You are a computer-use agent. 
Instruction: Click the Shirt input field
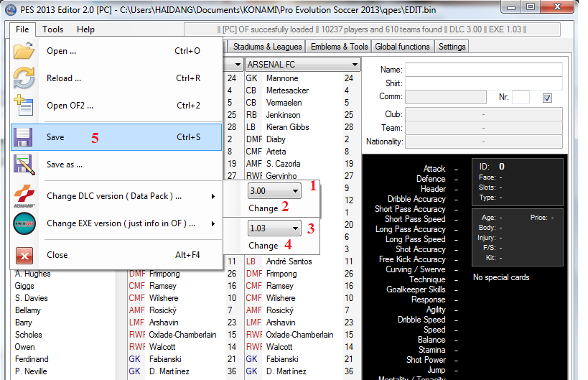[x=484, y=83]
